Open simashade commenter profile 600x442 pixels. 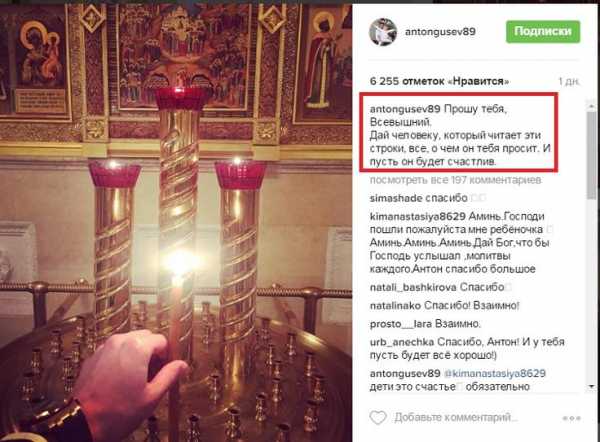pyautogui.click(x=396, y=198)
